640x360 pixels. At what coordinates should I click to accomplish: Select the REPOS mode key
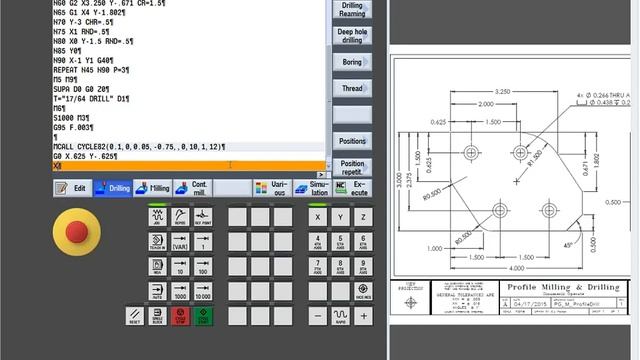pos(180,217)
